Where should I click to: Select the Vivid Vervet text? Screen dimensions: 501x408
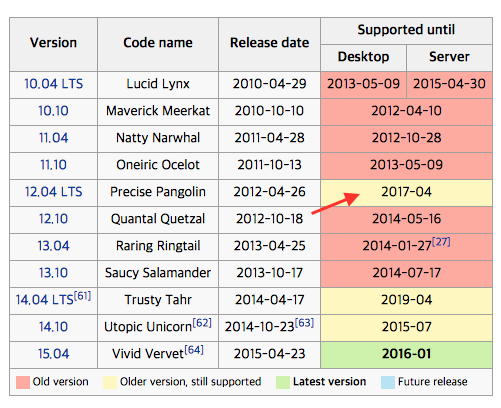pyautogui.click(x=148, y=354)
